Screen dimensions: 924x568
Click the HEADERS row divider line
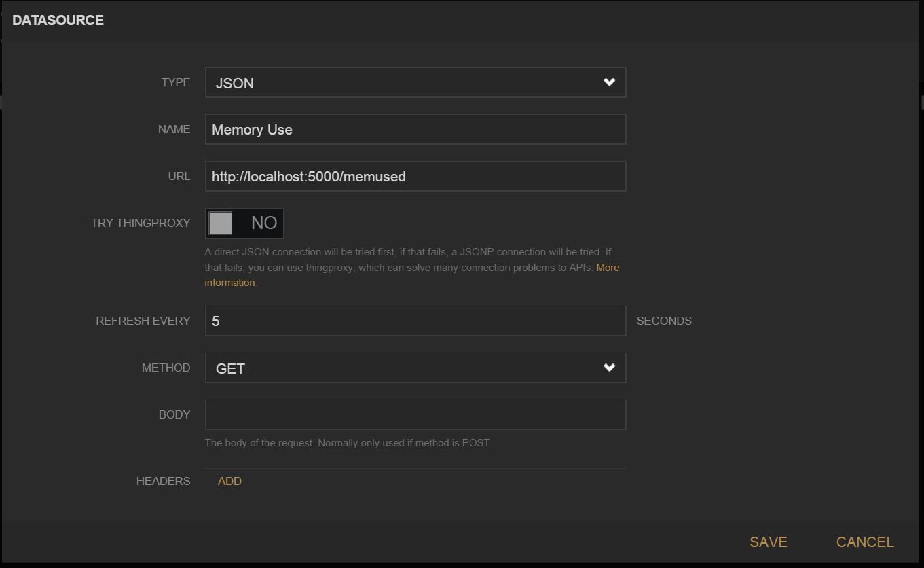pyautogui.click(x=415, y=467)
